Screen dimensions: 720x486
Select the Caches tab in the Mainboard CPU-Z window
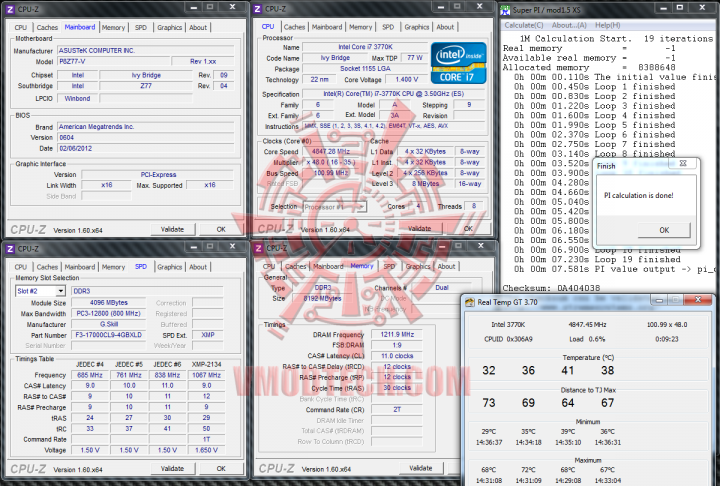pyautogui.click(x=47, y=27)
